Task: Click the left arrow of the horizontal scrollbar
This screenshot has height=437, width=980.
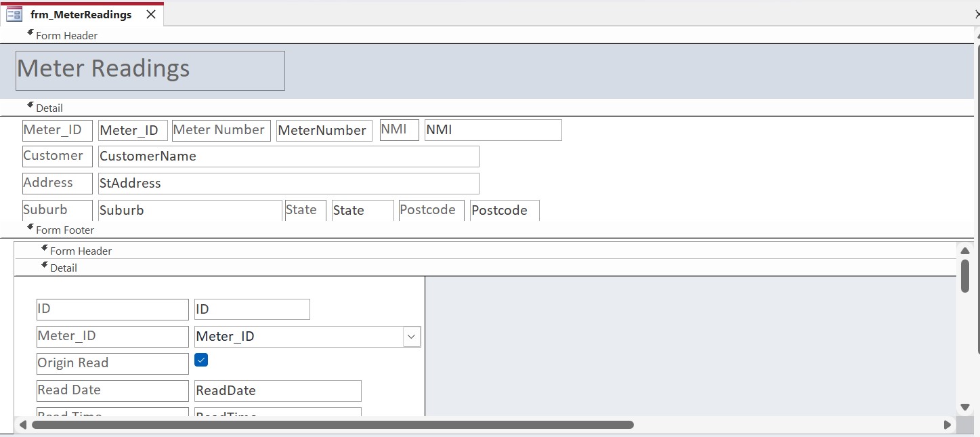Action: click(22, 425)
